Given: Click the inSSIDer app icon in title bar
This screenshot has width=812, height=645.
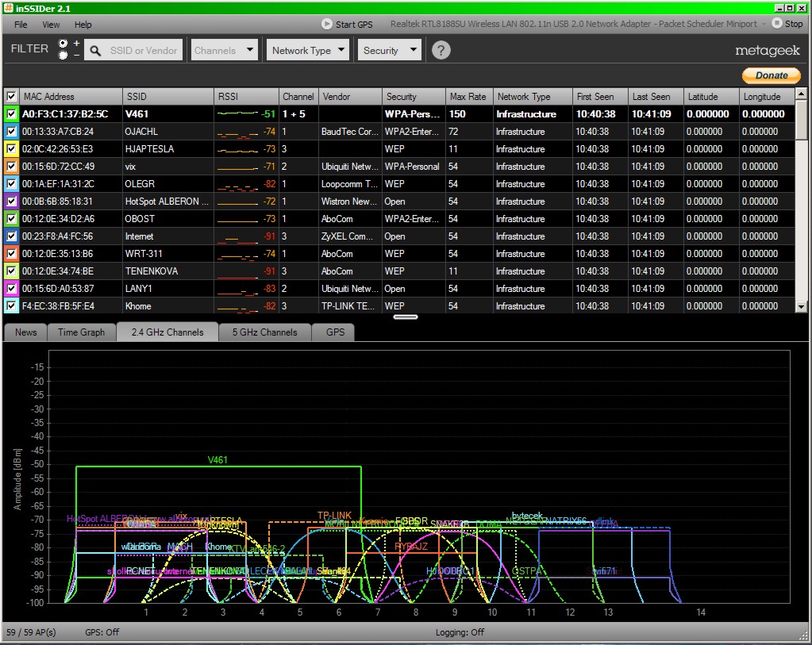Looking at the screenshot, I should click(x=7, y=7).
